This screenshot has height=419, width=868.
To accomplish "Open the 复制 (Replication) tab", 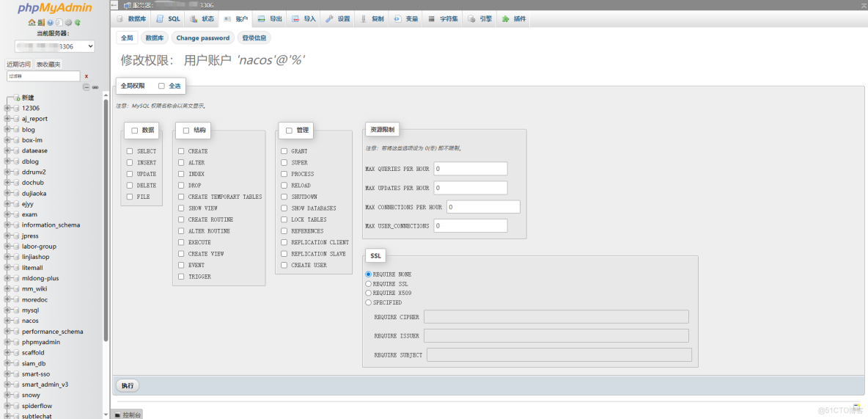I will [x=372, y=19].
